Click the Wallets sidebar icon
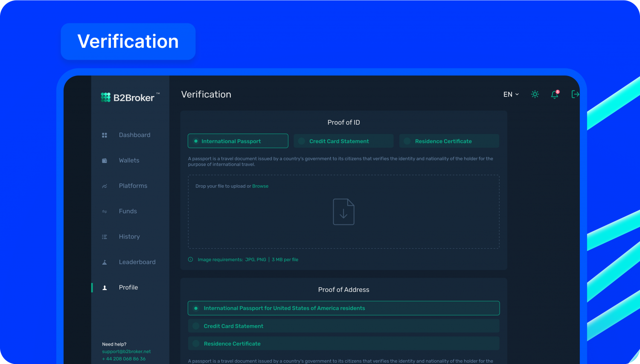The width and height of the screenshot is (640, 364). point(105,160)
